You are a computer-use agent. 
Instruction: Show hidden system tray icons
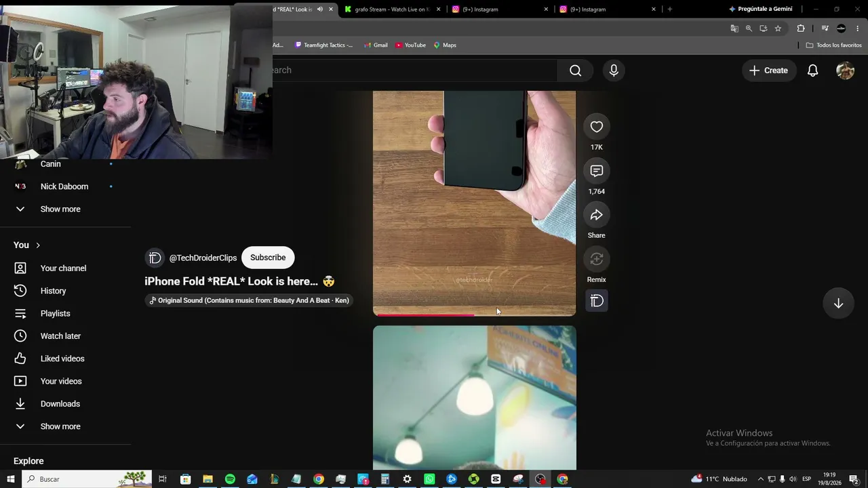760,479
